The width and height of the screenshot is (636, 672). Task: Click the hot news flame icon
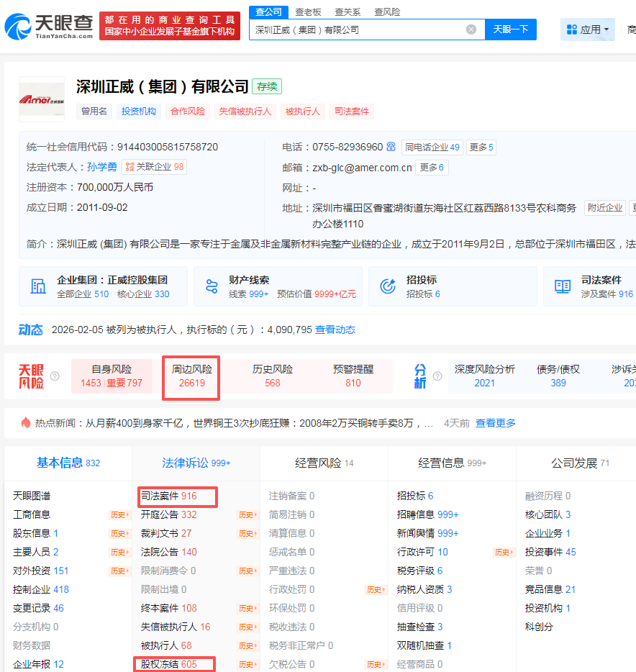point(26,423)
